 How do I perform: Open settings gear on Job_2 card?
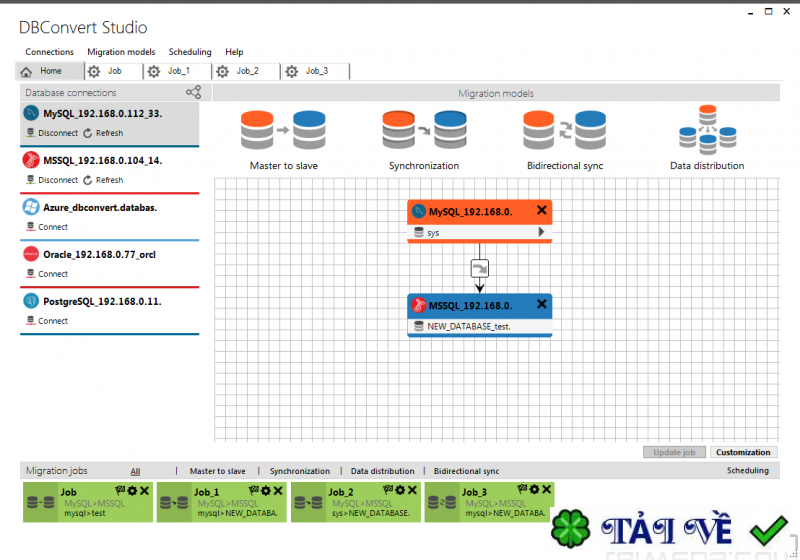(x=401, y=490)
